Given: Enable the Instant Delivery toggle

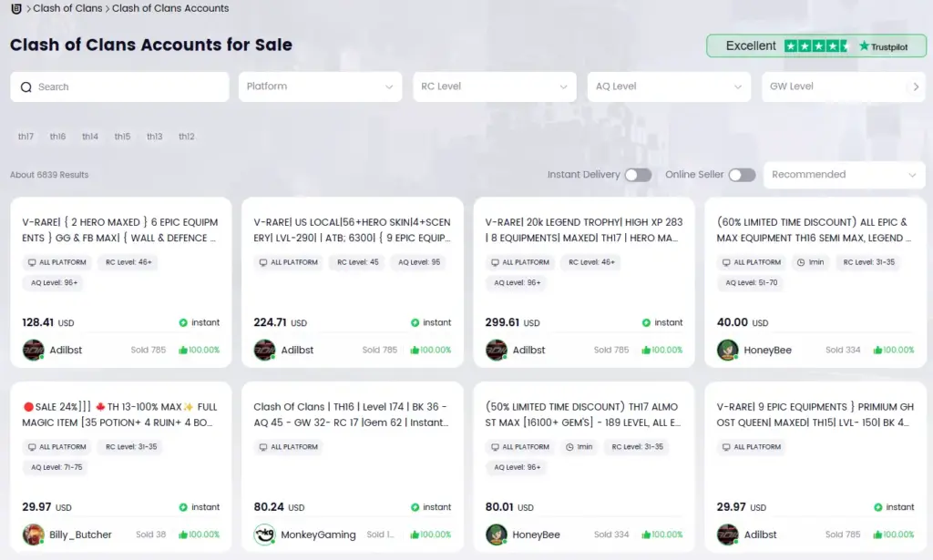Looking at the screenshot, I should [x=638, y=175].
